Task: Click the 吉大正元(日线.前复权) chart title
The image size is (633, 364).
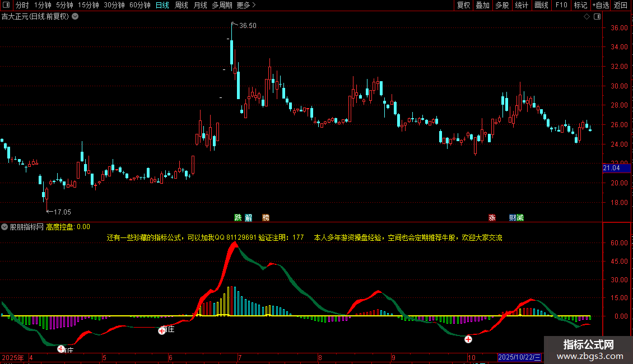Action: [35, 17]
